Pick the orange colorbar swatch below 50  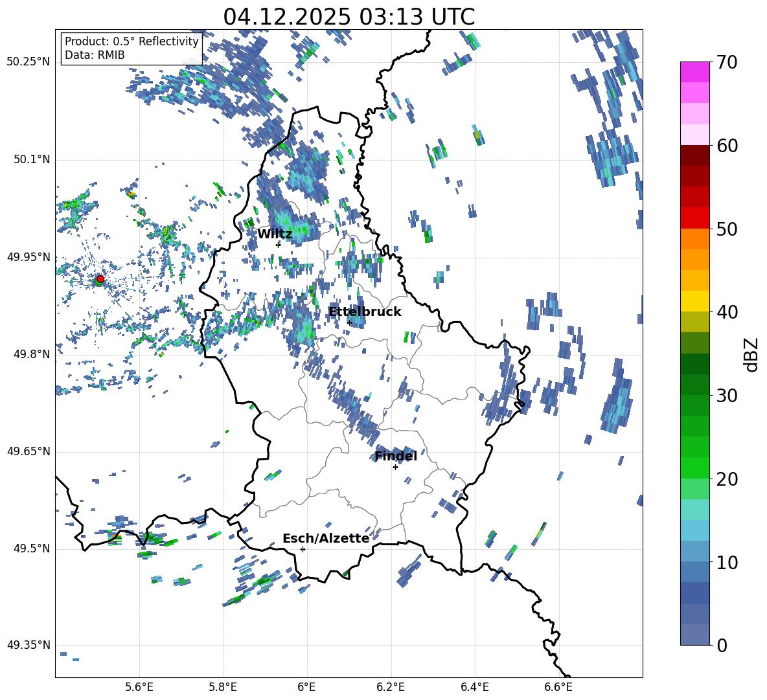[x=695, y=239]
